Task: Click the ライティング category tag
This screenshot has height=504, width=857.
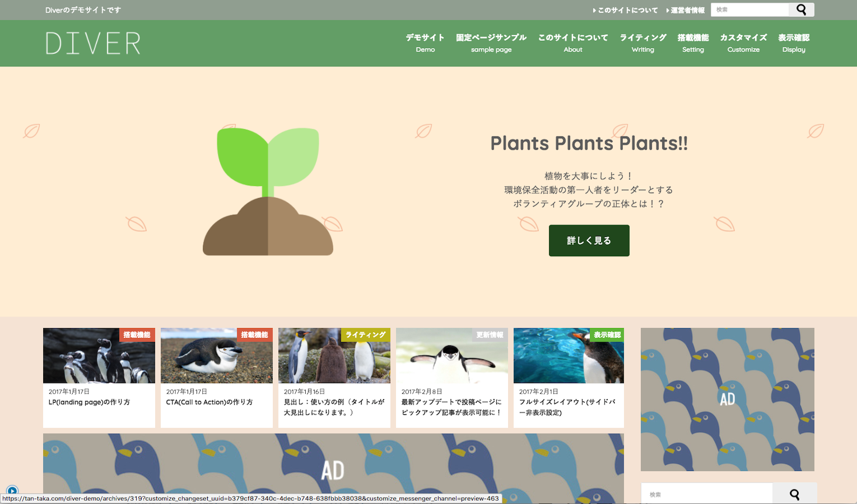Action: [x=366, y=335]
